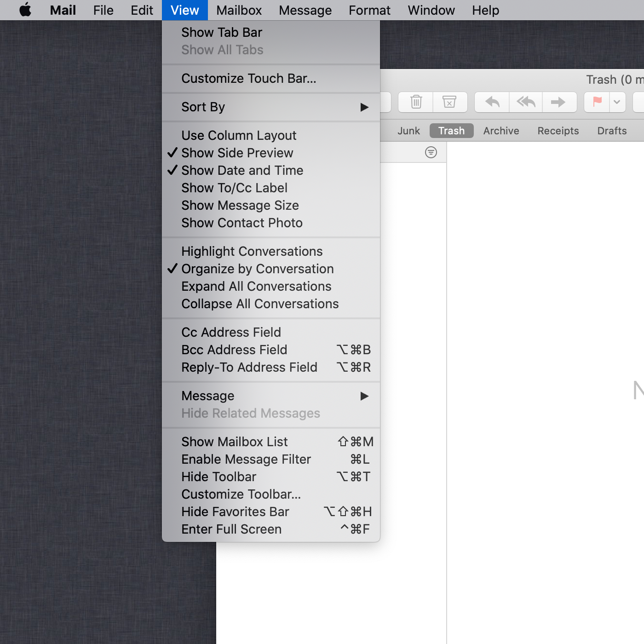Open Drafts in favorites bar
Viewport: 644px width, 644px height.
click(612, 131)
